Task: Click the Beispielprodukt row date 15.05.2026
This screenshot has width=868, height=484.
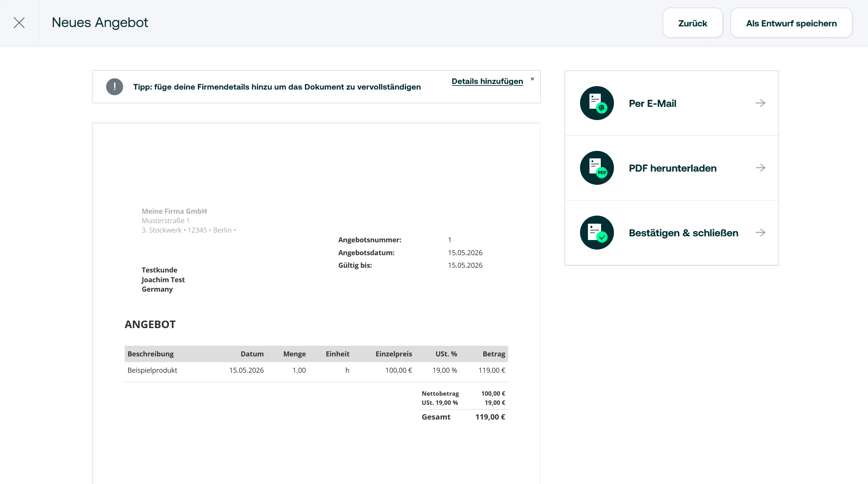Action: pos(246,370)
